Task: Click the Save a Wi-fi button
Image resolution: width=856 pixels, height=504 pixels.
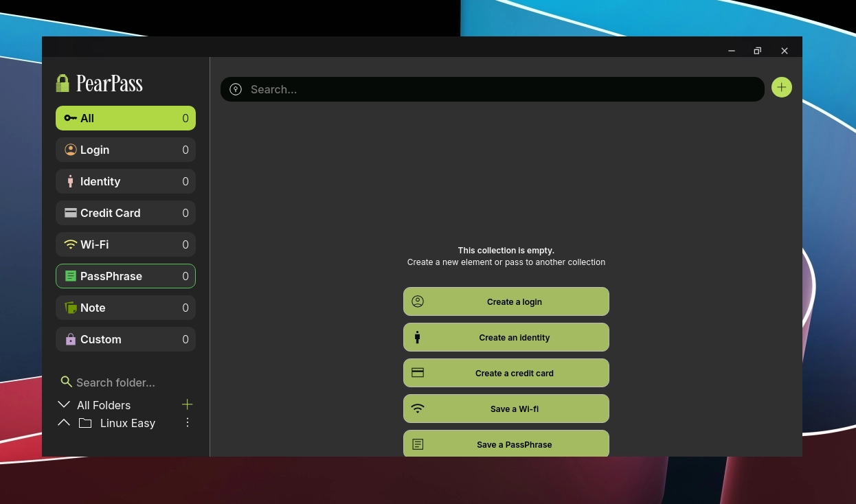Action: pos(506,409)
